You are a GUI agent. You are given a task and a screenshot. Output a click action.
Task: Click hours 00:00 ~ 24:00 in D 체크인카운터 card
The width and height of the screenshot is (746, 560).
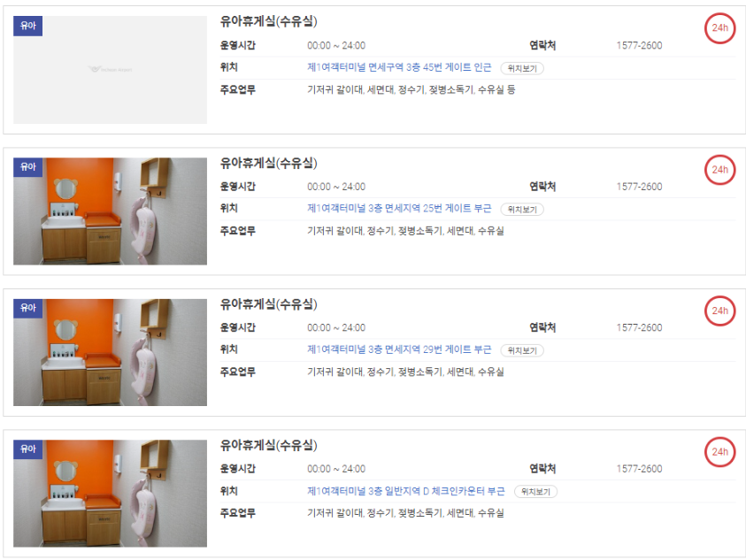pyautogui.click(x=336, y=469)
